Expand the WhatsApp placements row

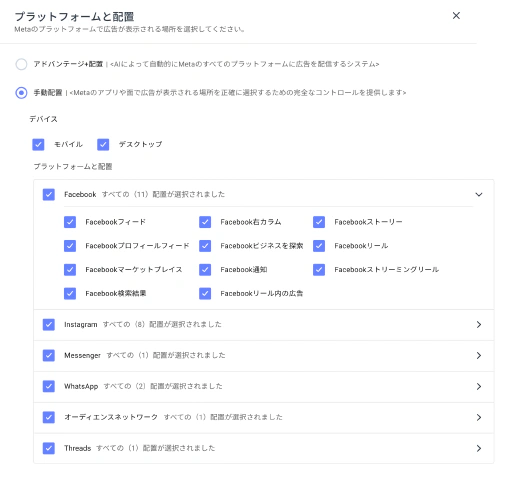click(x=479, y=387)
